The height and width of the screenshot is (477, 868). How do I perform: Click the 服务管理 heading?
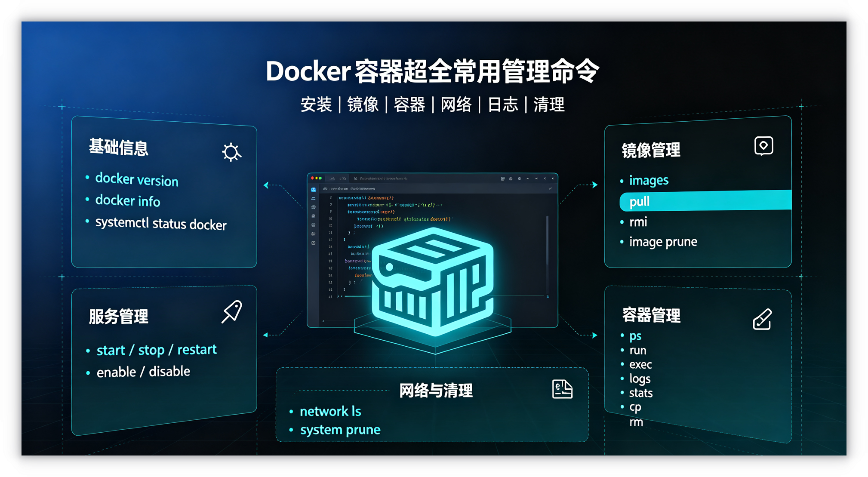point(119,317)
